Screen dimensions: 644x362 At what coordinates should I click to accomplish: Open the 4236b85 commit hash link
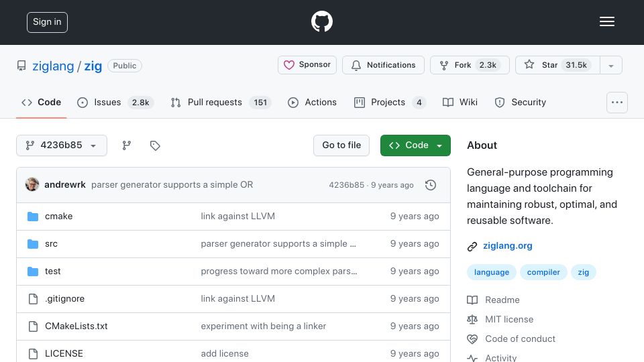tap(346, 185)
